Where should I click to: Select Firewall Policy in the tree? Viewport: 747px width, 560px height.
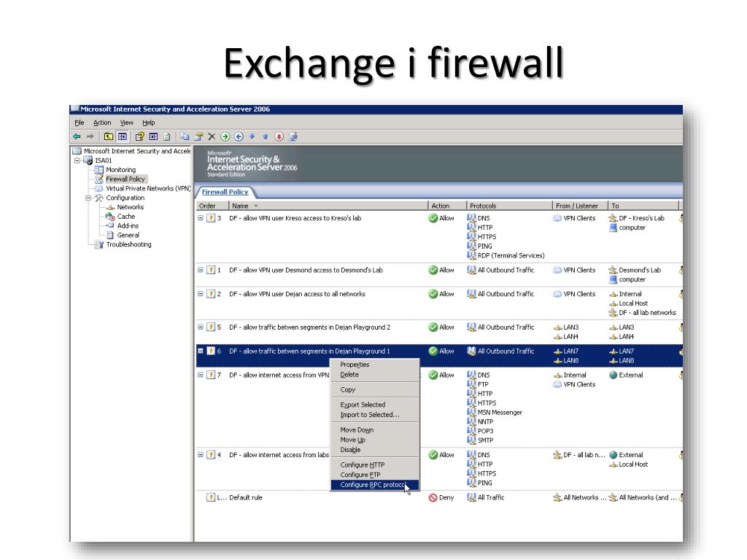tap(125, 179)
